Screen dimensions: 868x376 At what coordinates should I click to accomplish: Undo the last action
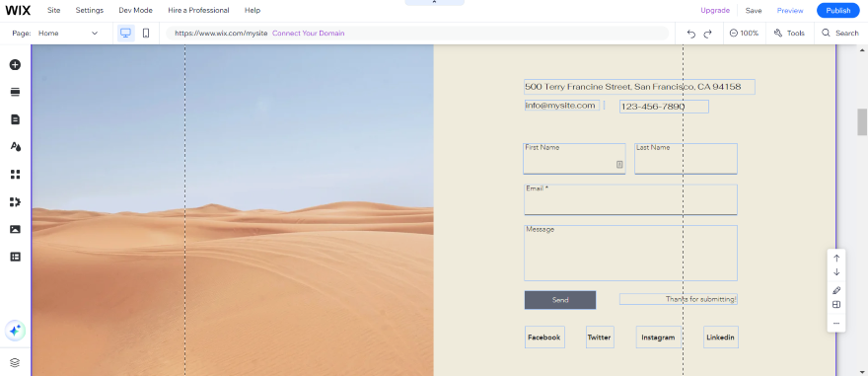click(x=690, y=34)
